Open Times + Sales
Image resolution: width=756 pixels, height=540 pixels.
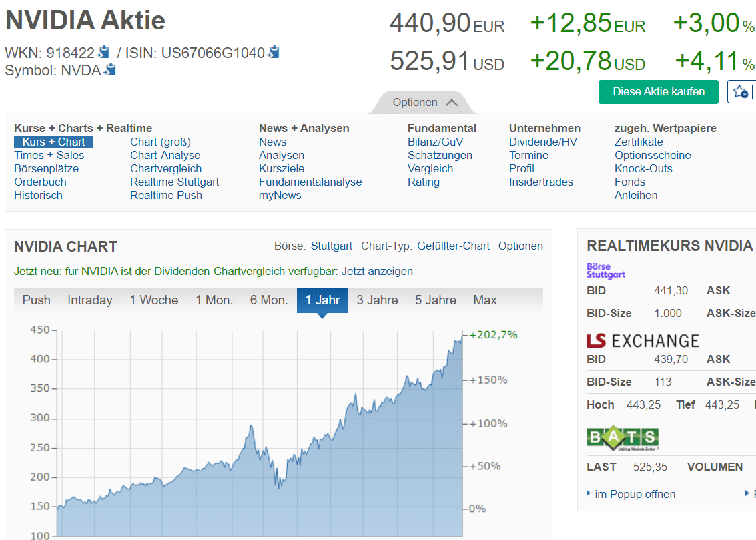coord(49,156)
